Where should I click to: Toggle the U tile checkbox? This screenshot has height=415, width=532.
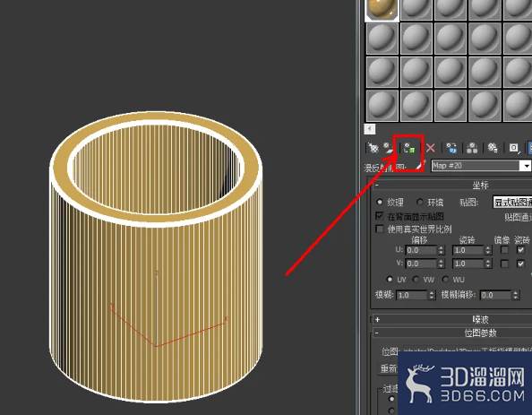[x=520, y=250]
